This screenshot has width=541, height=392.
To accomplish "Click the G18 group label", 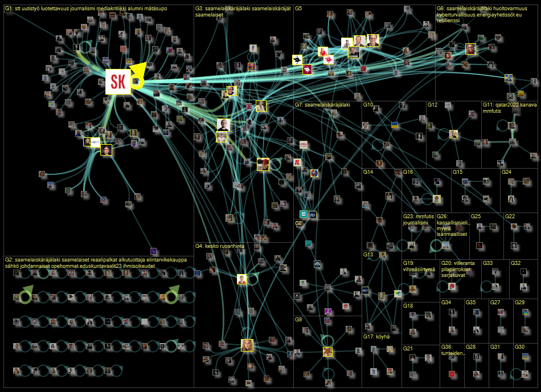I will [x=408, y=305].
